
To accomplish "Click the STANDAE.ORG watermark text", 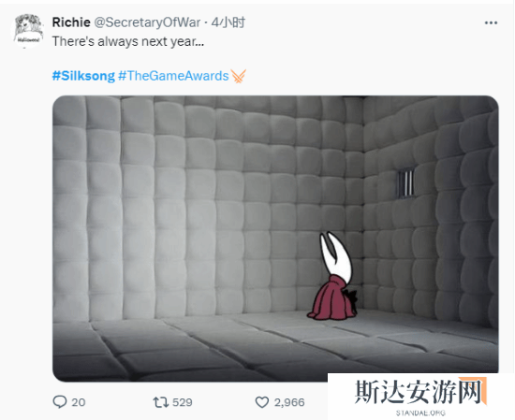I will [420, 413].
